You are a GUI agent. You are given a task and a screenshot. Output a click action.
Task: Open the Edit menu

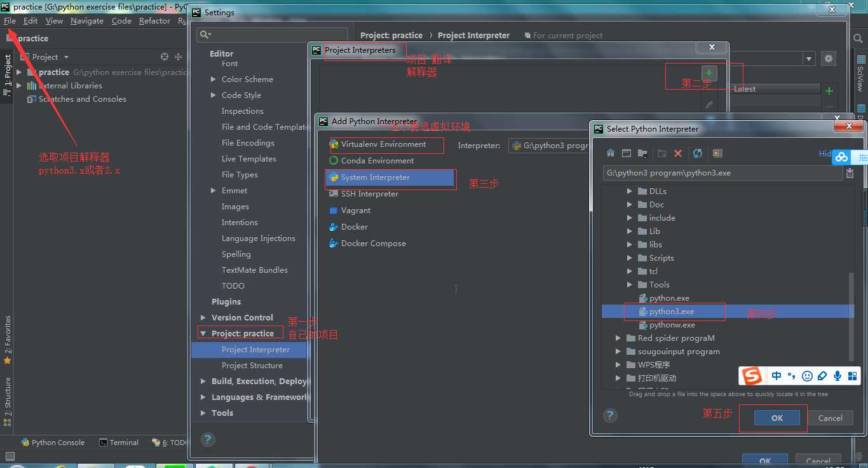[x=31, y=21]
